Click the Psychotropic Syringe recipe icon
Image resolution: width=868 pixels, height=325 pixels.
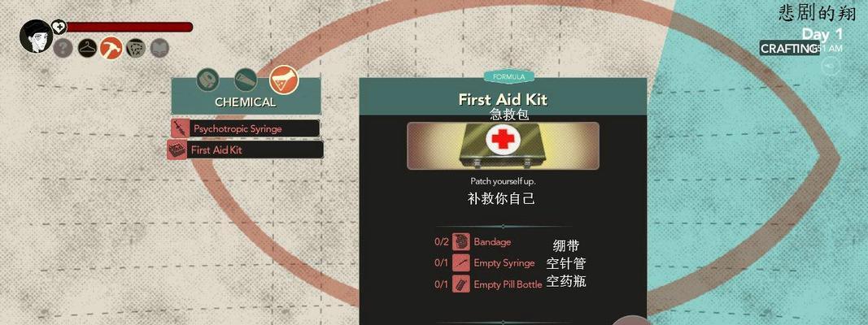coord(180,128)
